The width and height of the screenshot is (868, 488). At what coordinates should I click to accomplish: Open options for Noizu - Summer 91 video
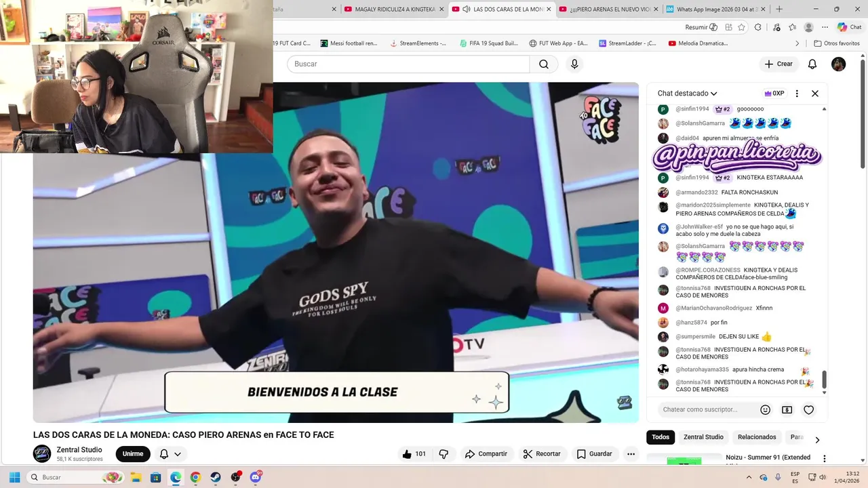pyautogui.click(x=825, y=459)
